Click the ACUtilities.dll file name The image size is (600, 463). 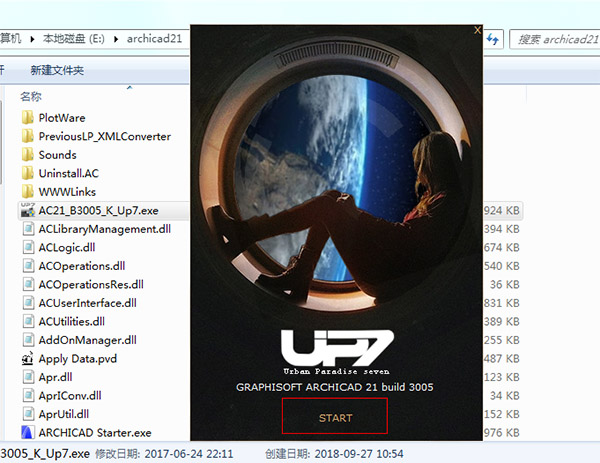(72, 321)
